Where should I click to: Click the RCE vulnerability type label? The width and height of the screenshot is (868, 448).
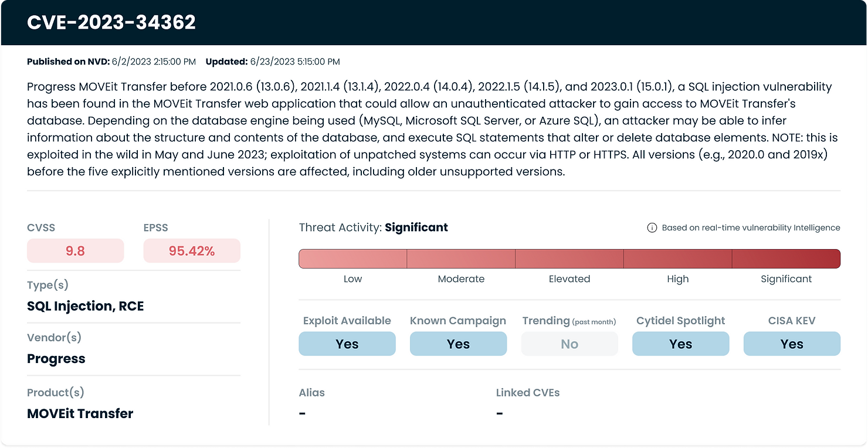pos(132,306)
